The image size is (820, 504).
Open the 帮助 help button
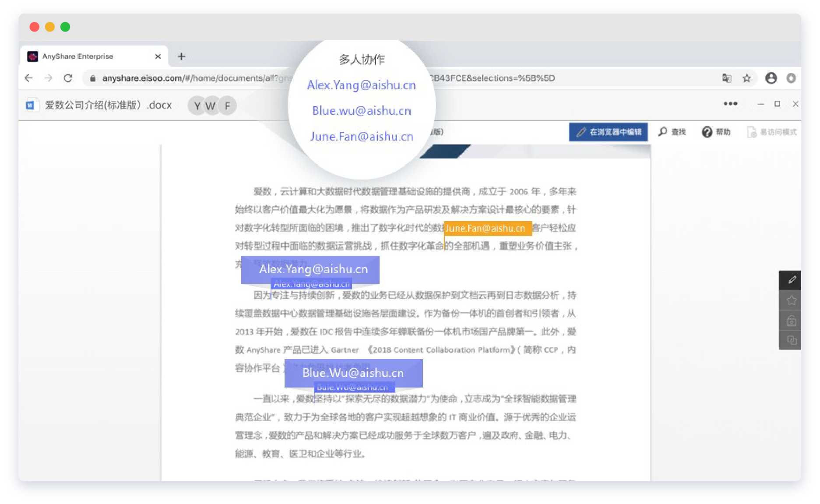716,132
